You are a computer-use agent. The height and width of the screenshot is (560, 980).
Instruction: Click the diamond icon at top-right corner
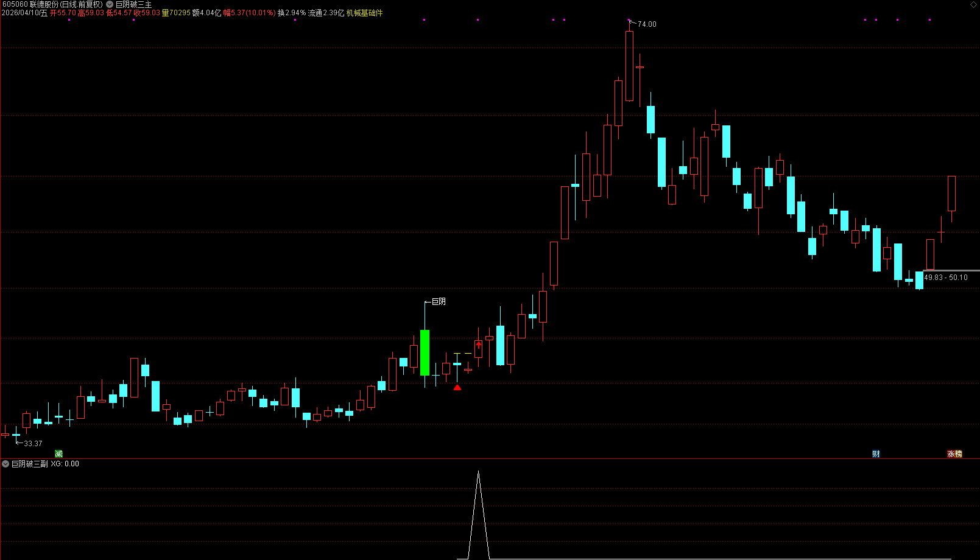pos(973,4)
